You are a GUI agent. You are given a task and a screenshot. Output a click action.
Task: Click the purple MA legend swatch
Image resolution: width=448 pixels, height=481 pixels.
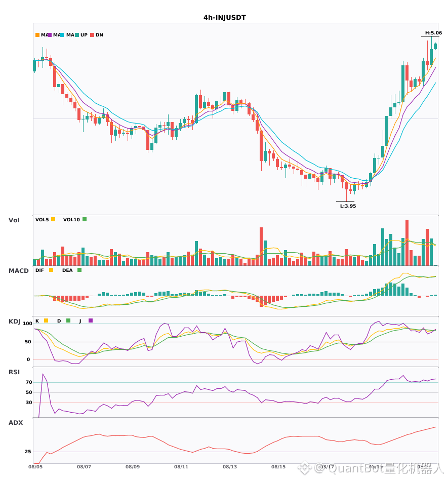[x=50, y=35]
